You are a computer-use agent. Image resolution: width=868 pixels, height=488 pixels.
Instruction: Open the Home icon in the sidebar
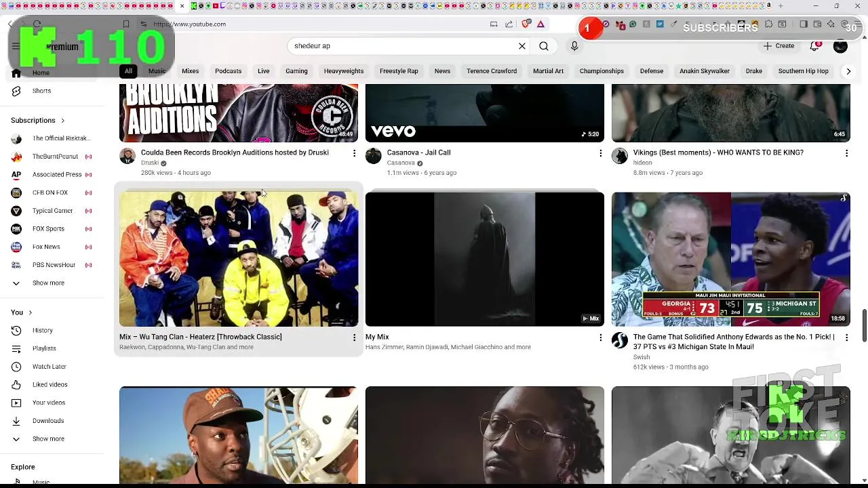(x=16, y=73)
